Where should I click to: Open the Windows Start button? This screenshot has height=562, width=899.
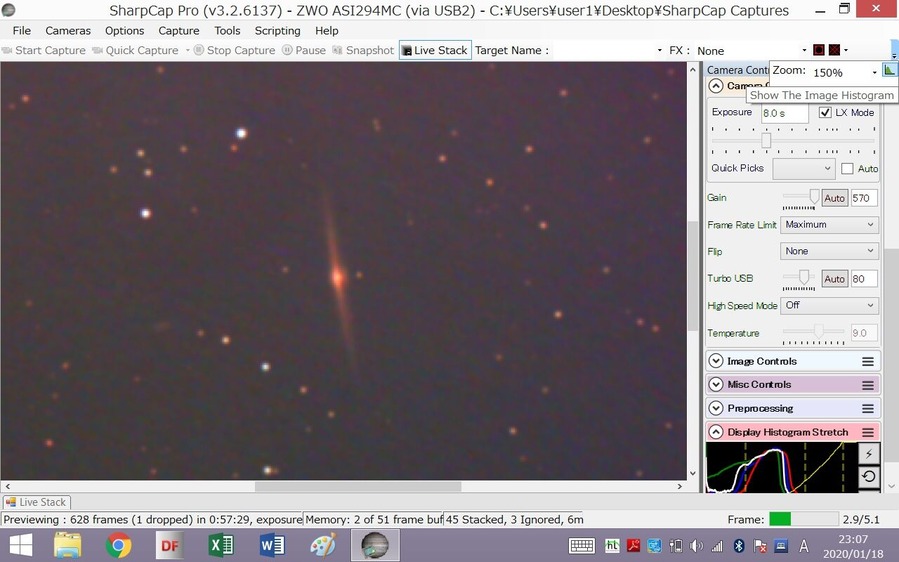point(21,545)
